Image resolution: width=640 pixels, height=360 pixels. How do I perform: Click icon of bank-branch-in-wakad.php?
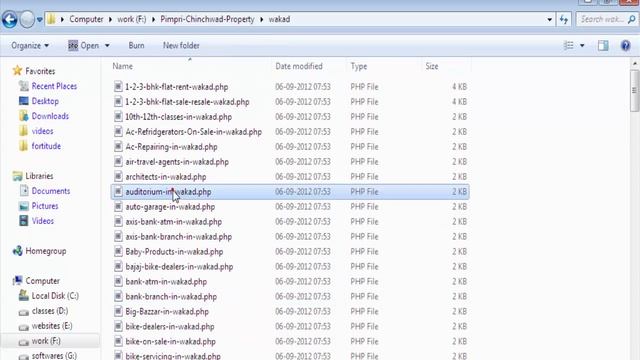point(118,296)
